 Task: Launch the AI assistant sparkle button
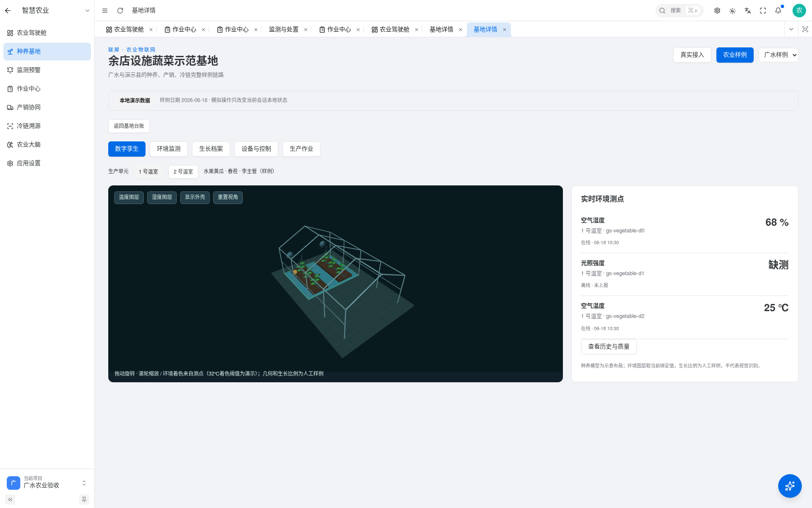click(790, 486)
